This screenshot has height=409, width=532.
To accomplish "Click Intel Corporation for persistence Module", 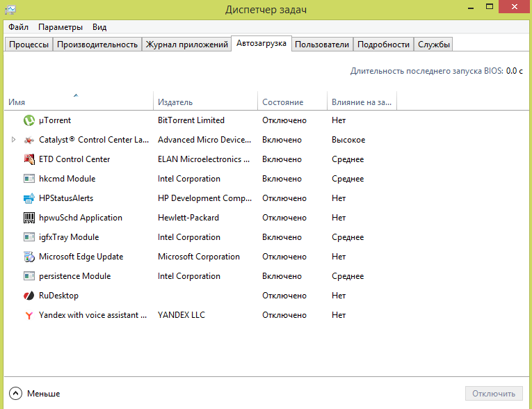I will tap(189, 276).
